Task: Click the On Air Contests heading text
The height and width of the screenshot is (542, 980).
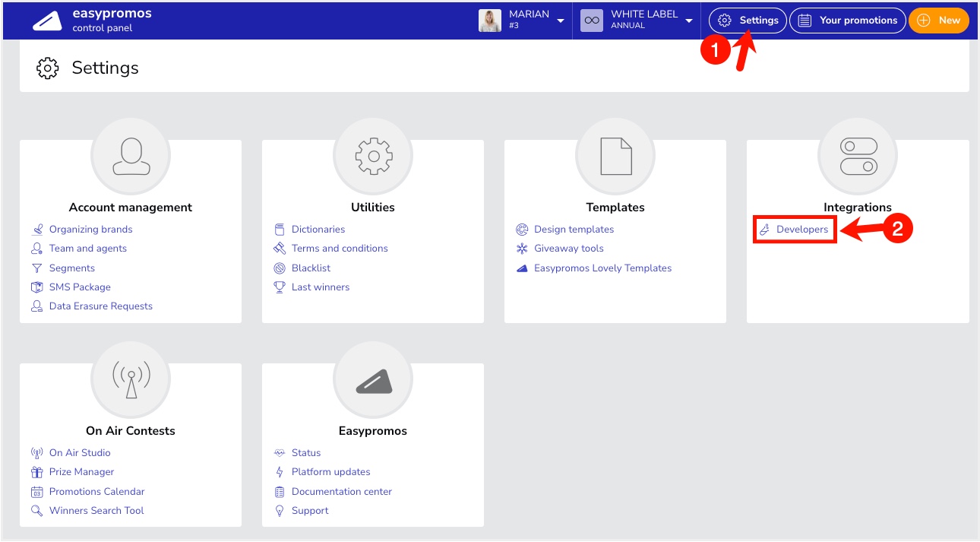Action: pos(131,431)
